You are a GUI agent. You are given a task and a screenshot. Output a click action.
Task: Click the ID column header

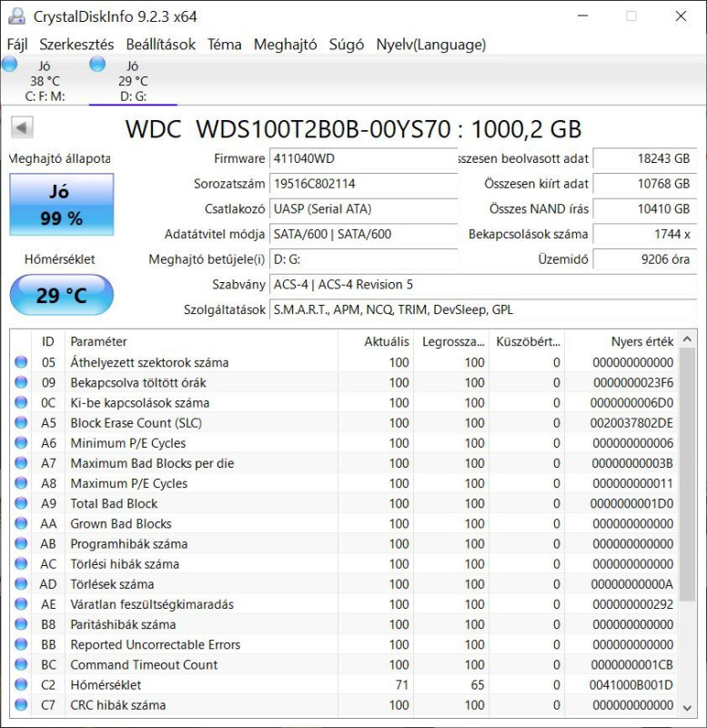[x=48, y=342]
